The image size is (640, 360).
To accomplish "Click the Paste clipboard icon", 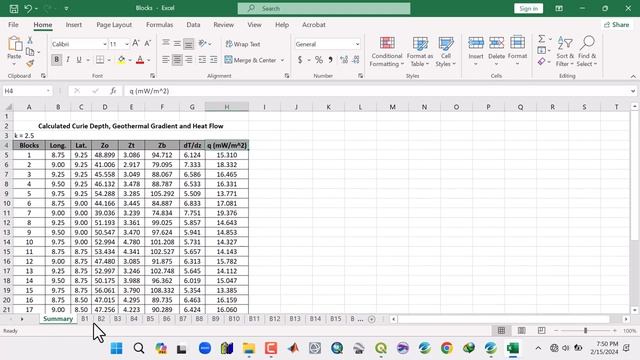I will [15, 44].
